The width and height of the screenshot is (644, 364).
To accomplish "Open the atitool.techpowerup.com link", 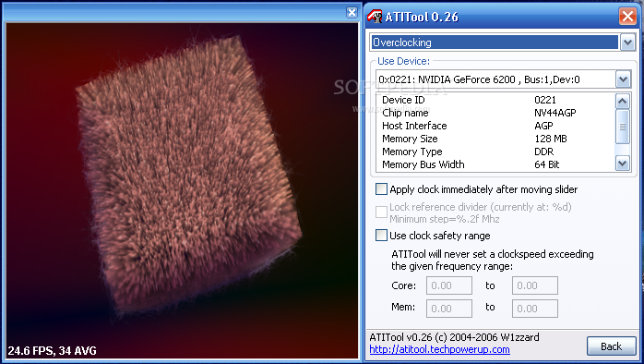I will point(439,349).
